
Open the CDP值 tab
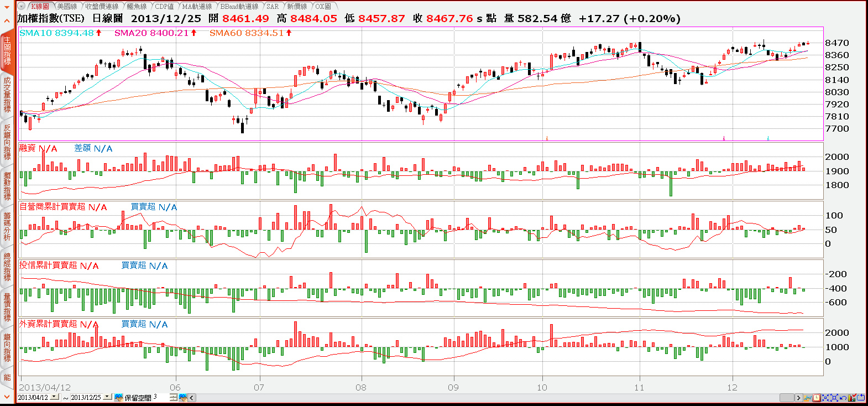[x=164, y=6]
